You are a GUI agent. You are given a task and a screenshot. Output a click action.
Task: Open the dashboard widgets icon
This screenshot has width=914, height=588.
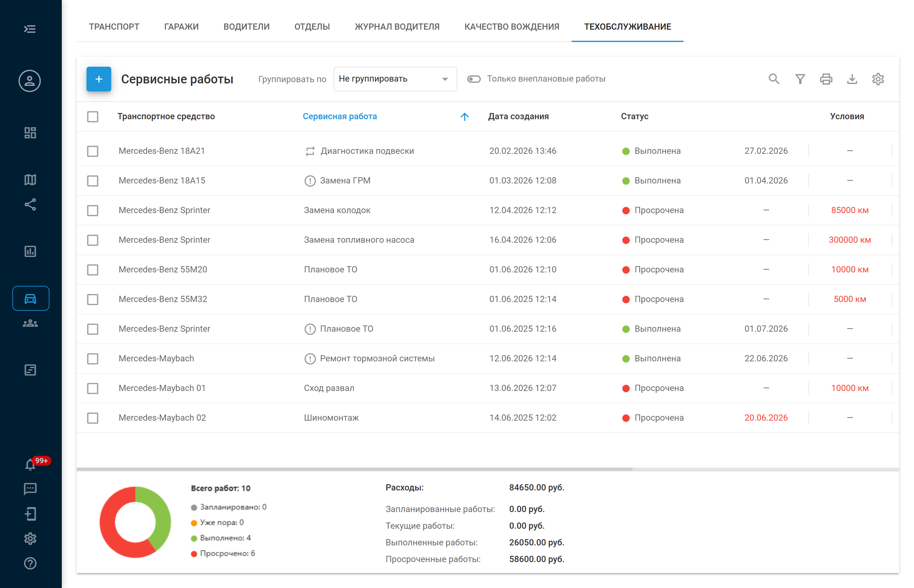point(30,133)
